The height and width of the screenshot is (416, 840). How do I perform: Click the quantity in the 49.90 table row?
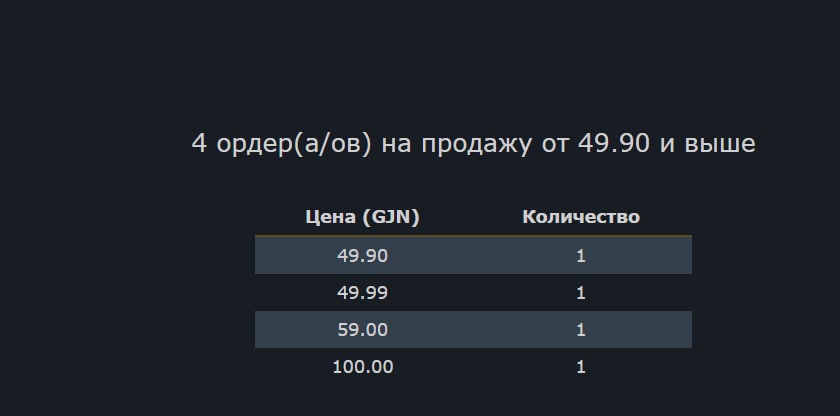581,256
